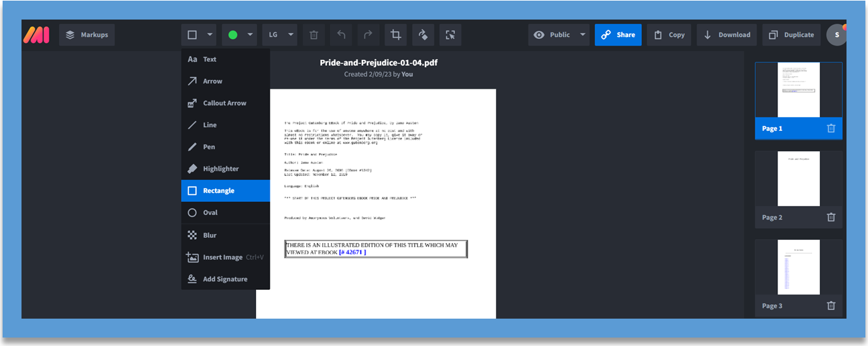Select Oval shape from menu

(x=225, y=212)
